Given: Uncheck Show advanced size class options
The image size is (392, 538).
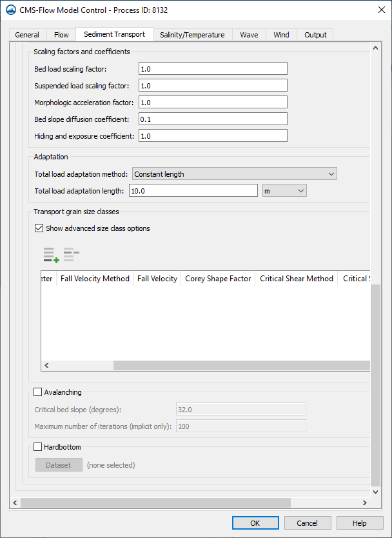Looking at the screenshot, I should point(39,228).
